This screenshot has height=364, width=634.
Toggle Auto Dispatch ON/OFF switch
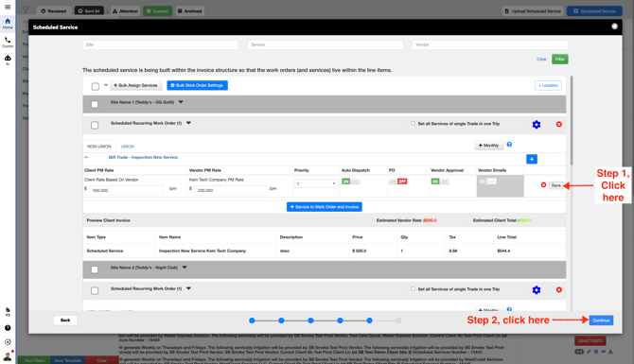coord(350,182)
